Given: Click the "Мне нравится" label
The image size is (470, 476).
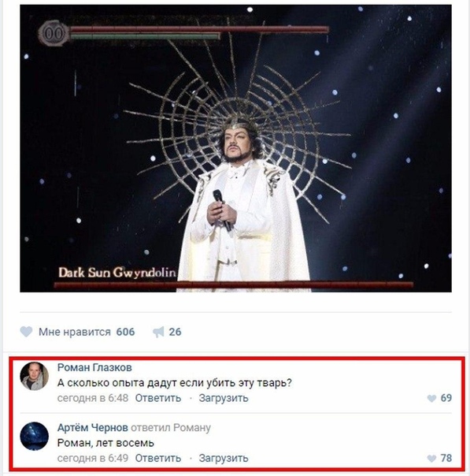Looking at the screenshot, I should [x=75, y=332].
